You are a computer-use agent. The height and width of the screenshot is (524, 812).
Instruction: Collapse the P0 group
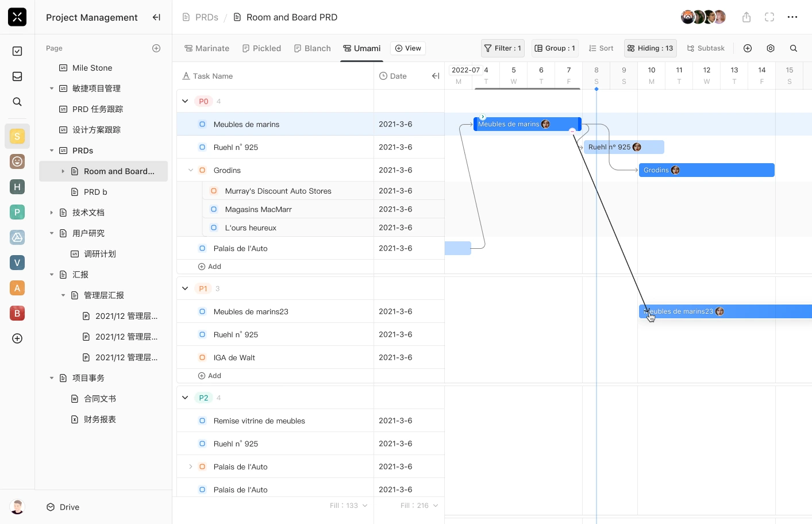(185, 101)
